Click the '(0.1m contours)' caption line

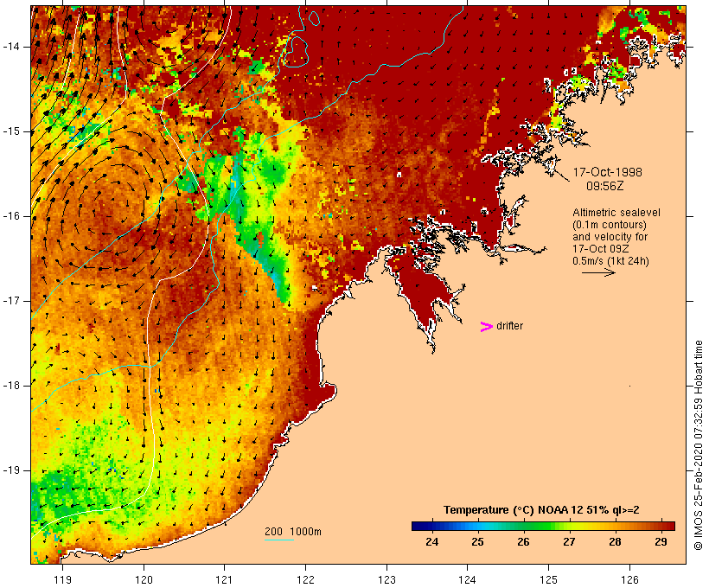(610, 225)
